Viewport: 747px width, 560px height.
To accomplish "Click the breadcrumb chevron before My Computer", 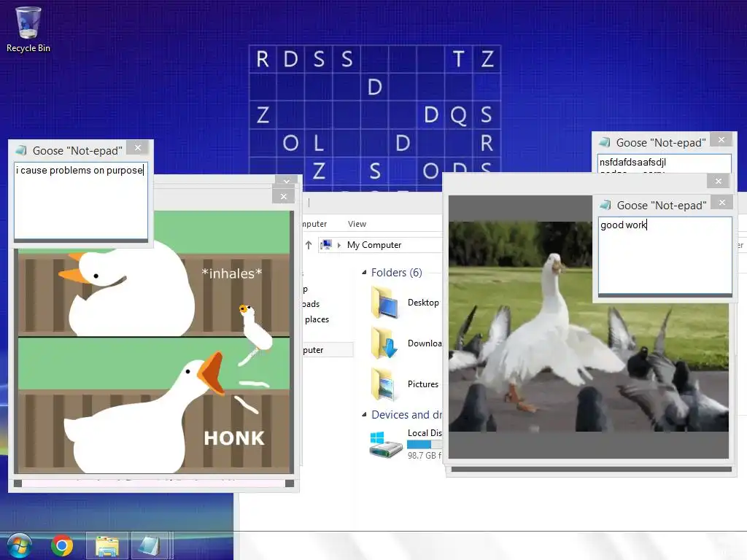I will [339, 245].
